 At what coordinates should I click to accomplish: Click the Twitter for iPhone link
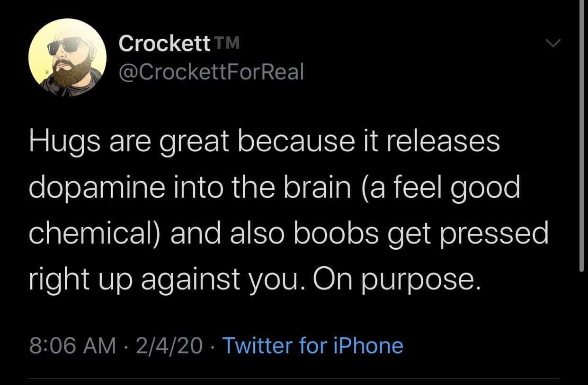[x=312, y=345]
